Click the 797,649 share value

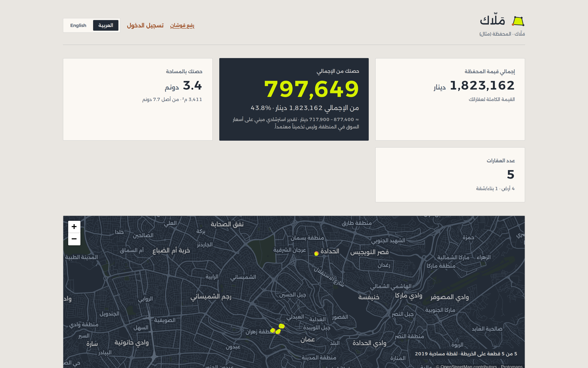click(x=312, y=89)
